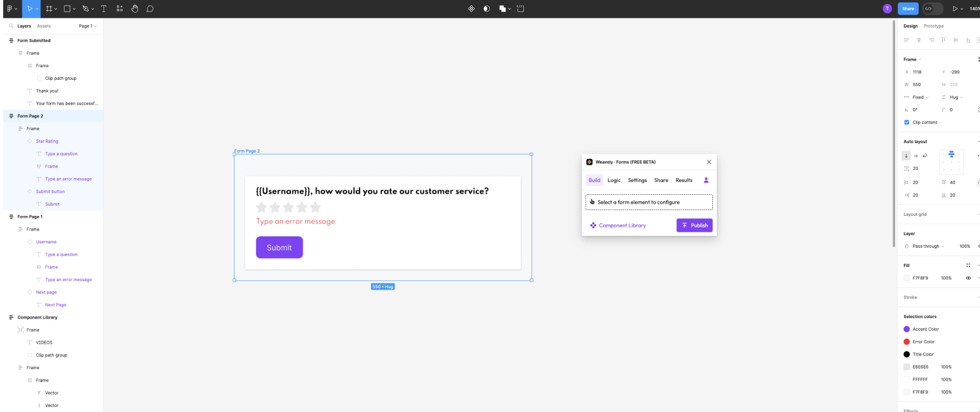Select the Pen tool
The height and width of the screenshot is (412, 980).
click(86, 9)
